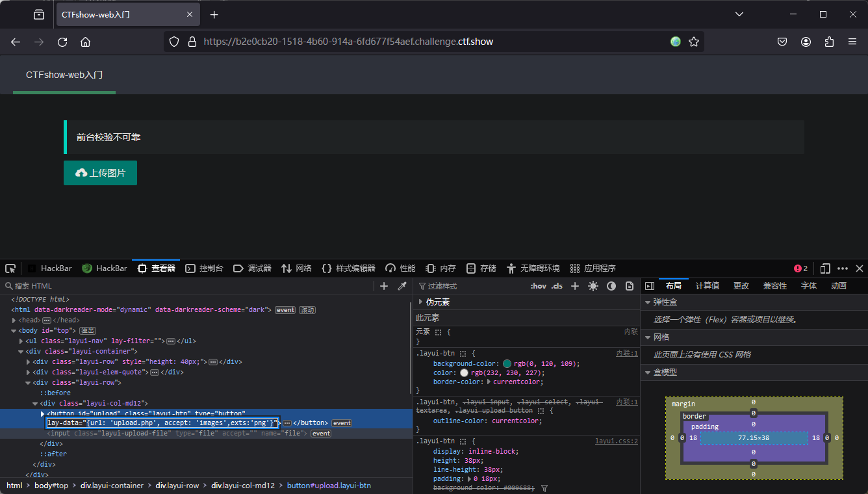The height and width of the screenshot is (494, 868).
Task: Open the 内存 memory tab
Action: coord(440,268)
